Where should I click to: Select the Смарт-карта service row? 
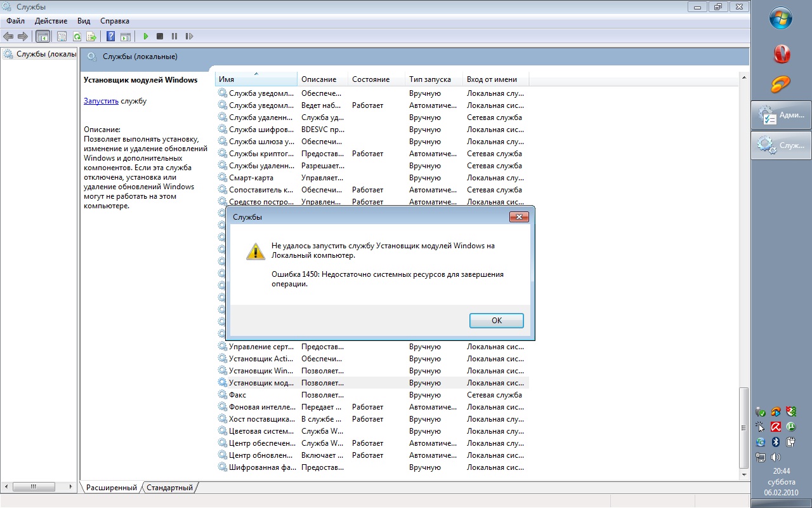point(372,178)
